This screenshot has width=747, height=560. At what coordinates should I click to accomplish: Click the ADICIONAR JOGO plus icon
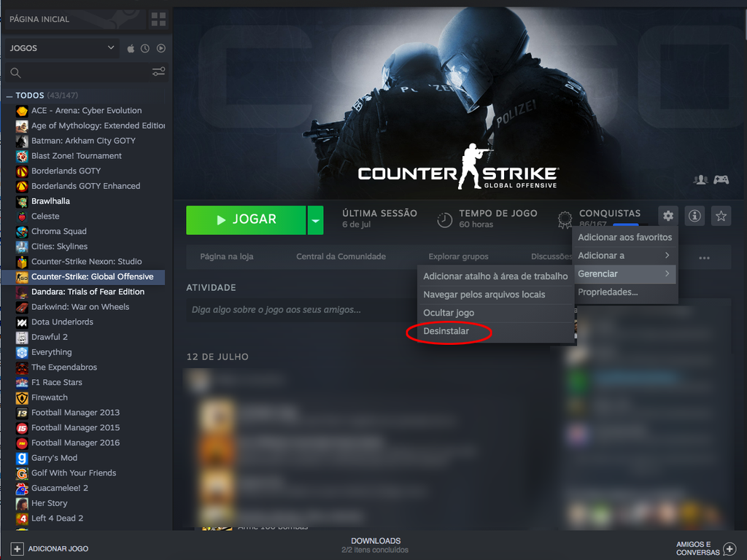pyautogui.click(x=17, y=548)
